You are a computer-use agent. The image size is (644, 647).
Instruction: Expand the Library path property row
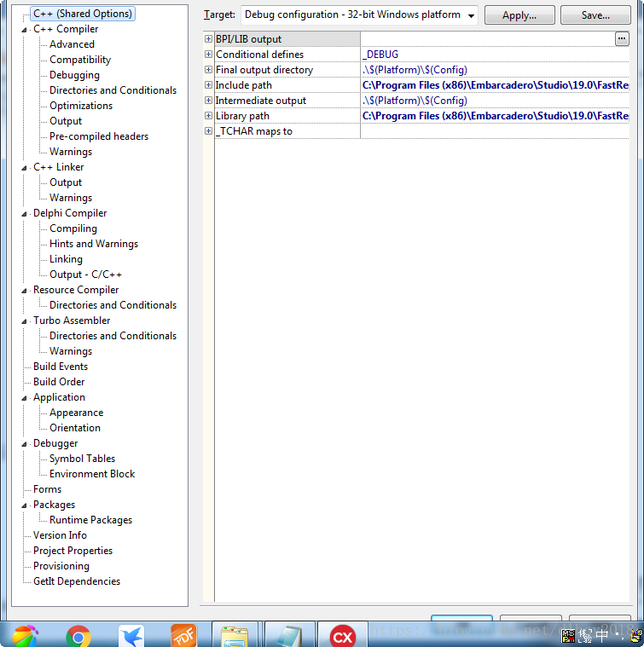click(208, 116)
